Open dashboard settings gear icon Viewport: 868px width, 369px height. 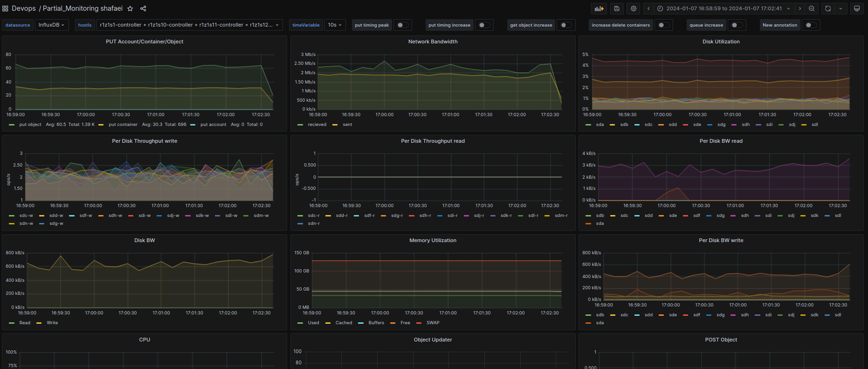pos(633,8)
